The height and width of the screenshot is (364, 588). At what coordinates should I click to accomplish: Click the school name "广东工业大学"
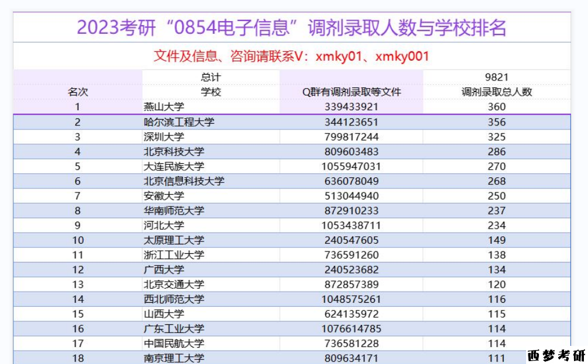[x=174, y=329]
